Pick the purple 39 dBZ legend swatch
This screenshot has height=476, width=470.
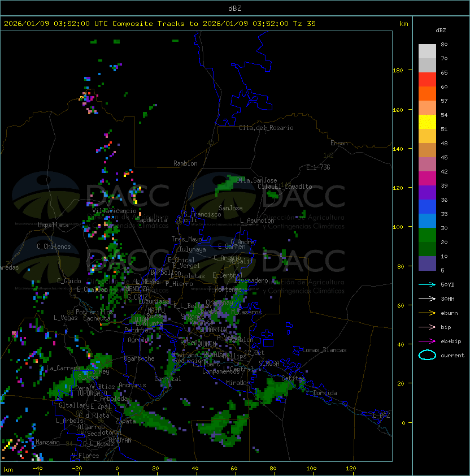(427, 192)
